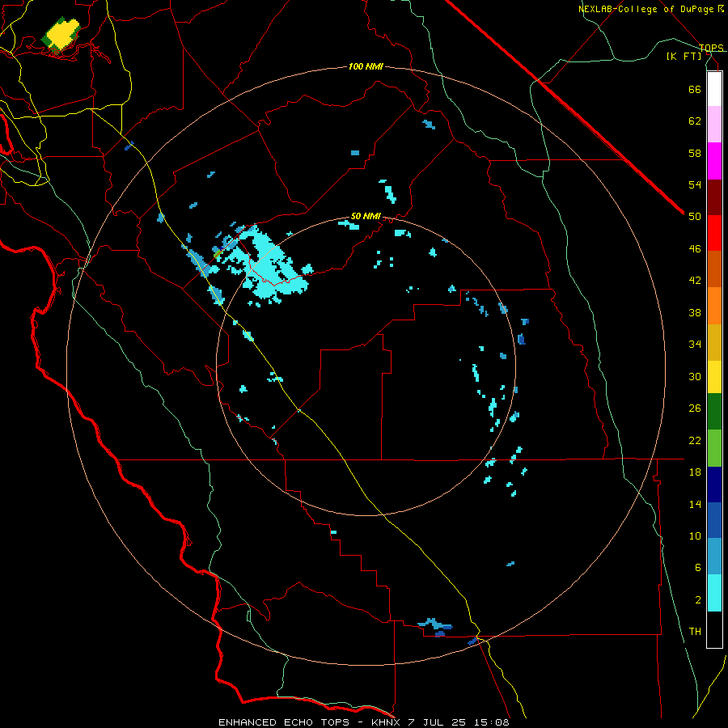Click the ENHANCED ECHO TOPS title text

click(x=284, y=722)
